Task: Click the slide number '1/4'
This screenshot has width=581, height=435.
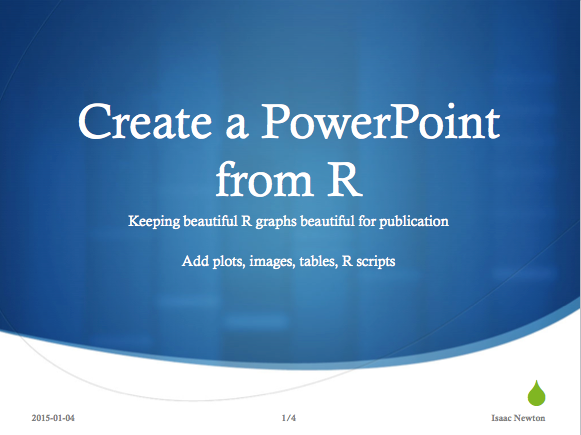Action: pos(289,418)
